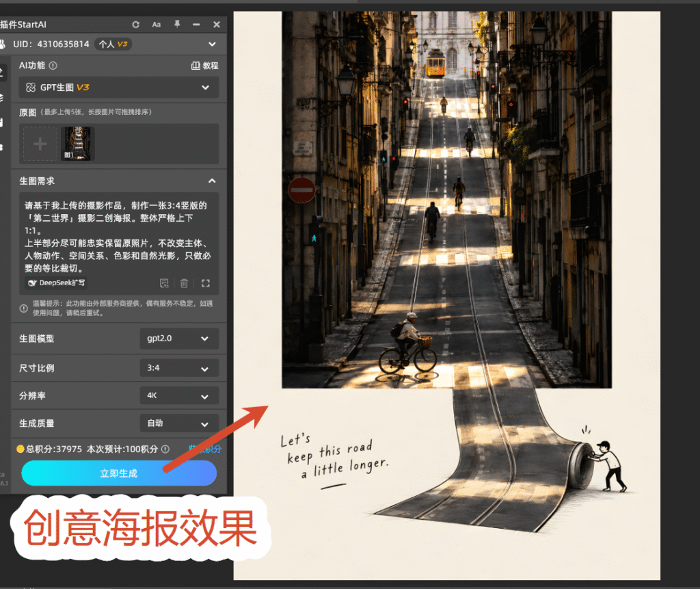The height and width of the screenshot is (589, 700).
Task: Click the trash icon to clear prompt
Action: point(184,283)
